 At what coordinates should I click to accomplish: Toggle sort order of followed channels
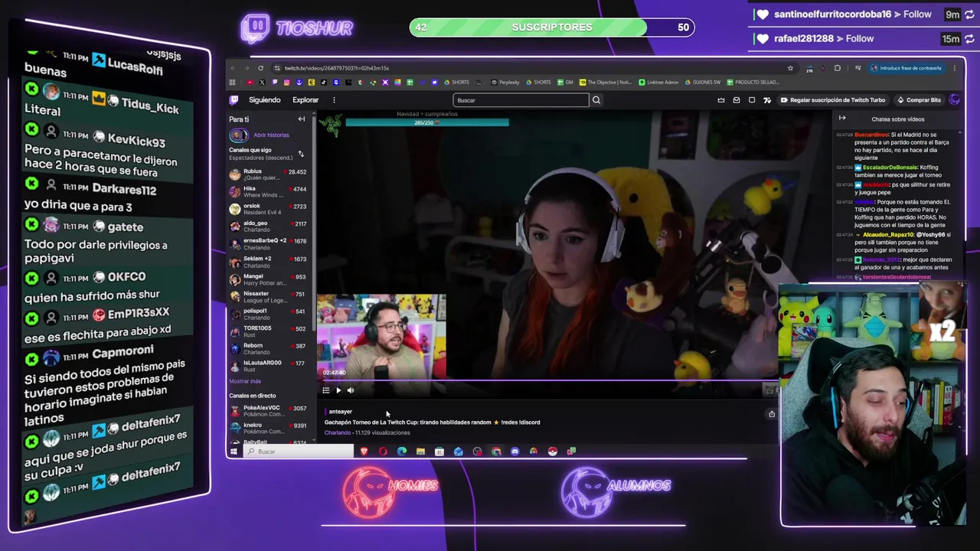point(301,155)
